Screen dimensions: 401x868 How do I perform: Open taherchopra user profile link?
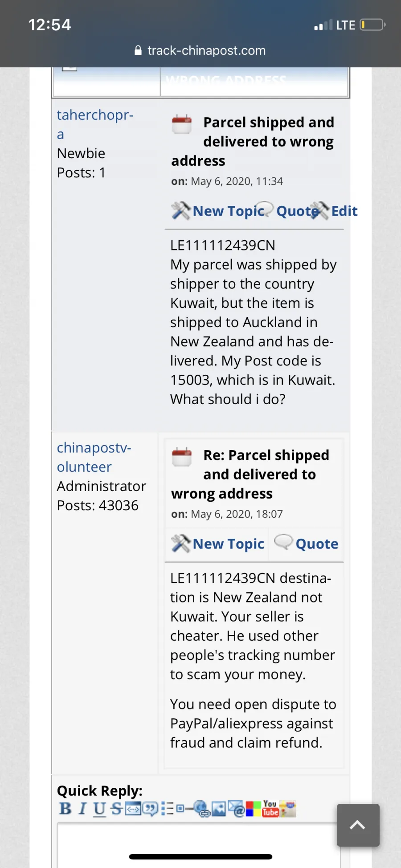click(x=95, y=124)
